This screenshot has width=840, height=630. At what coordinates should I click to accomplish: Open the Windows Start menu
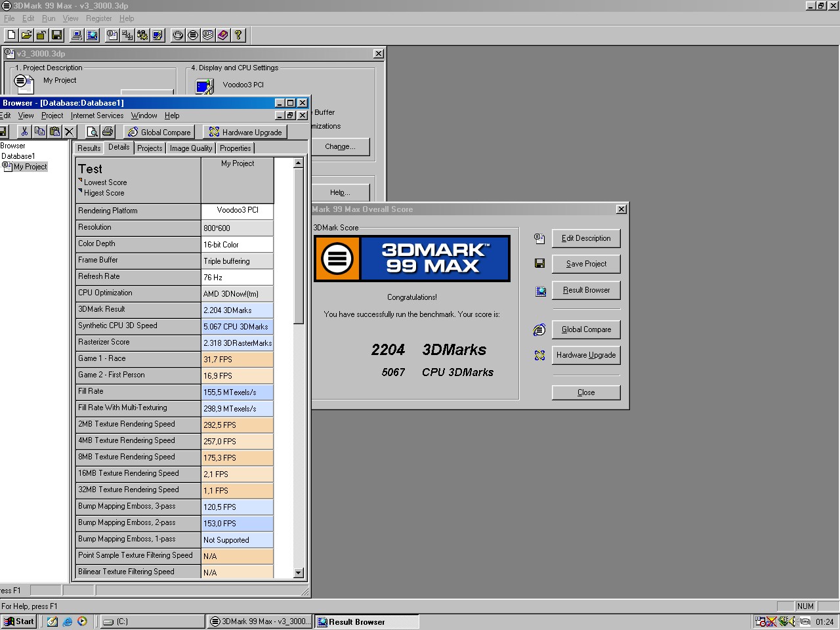18,621
